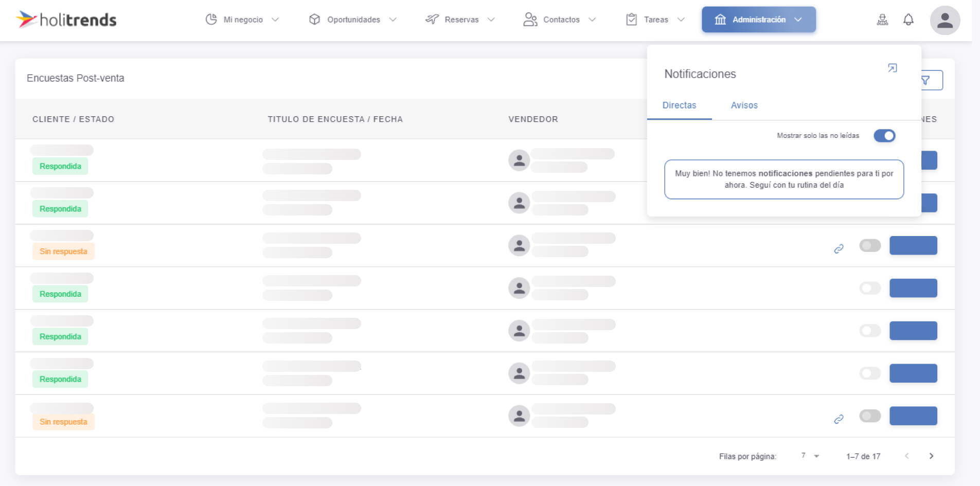Toggle Mostrar solo las no leídas switch
This screenshot has height=486, width=980.
point(884,136)
